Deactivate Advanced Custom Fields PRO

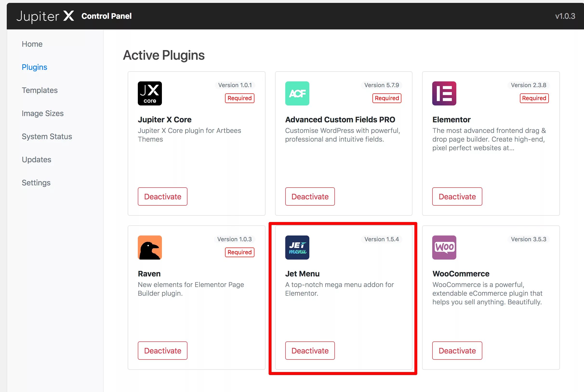310,196
